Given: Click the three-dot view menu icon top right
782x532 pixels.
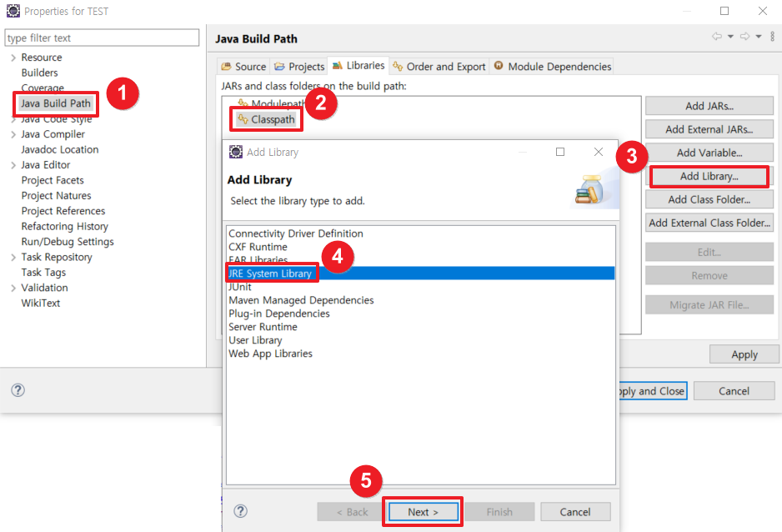Looking at the screenshot, I should [772, 36].
